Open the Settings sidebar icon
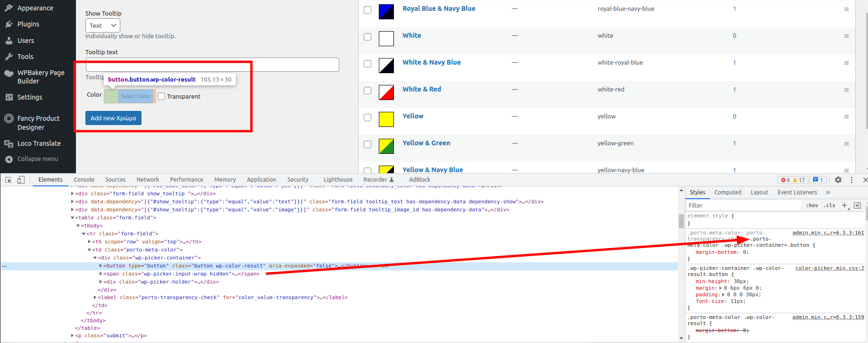 [9, 97]
